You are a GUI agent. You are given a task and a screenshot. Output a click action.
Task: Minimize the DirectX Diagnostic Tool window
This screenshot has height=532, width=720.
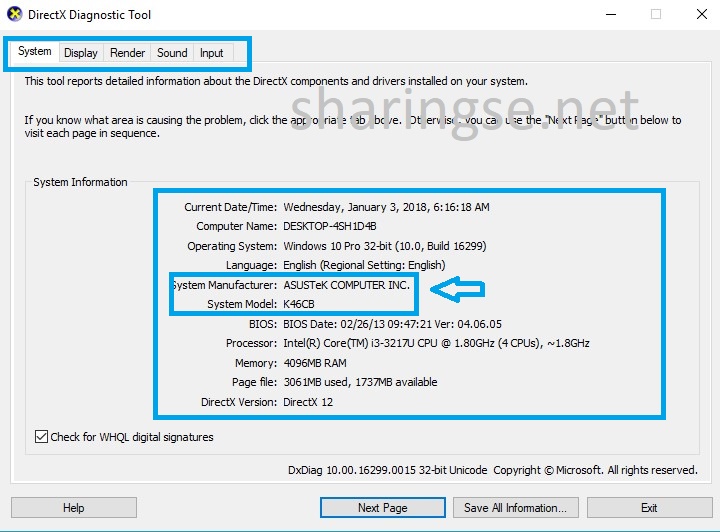(611, 14)
